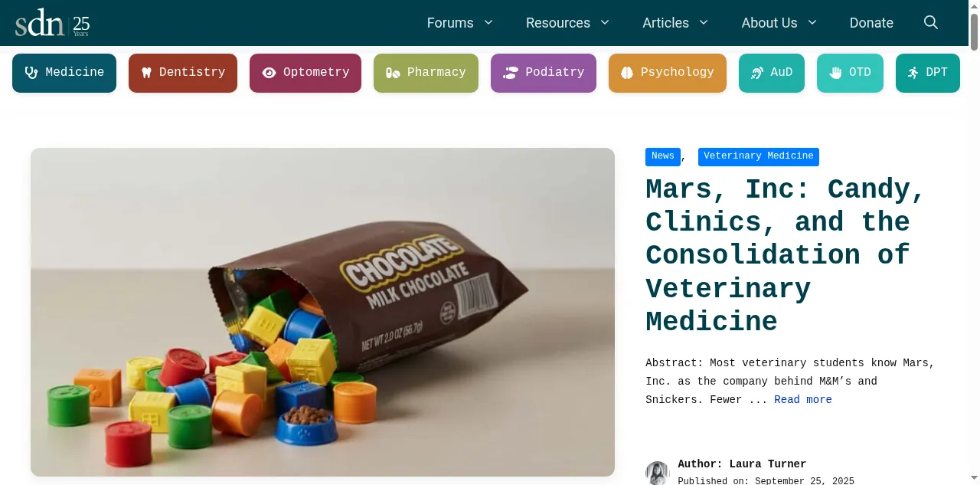
Task: Go to the Donate page
Action: (x=871, y=23)
